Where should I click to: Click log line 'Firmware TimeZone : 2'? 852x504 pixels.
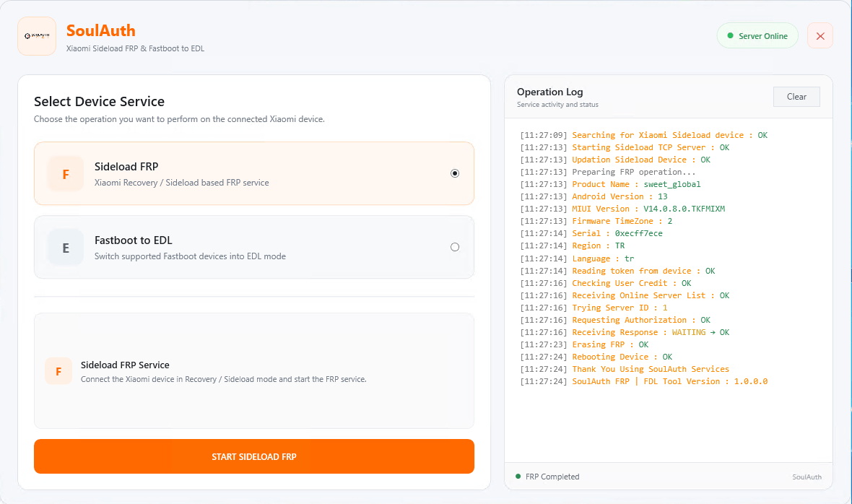pos(596,221)
